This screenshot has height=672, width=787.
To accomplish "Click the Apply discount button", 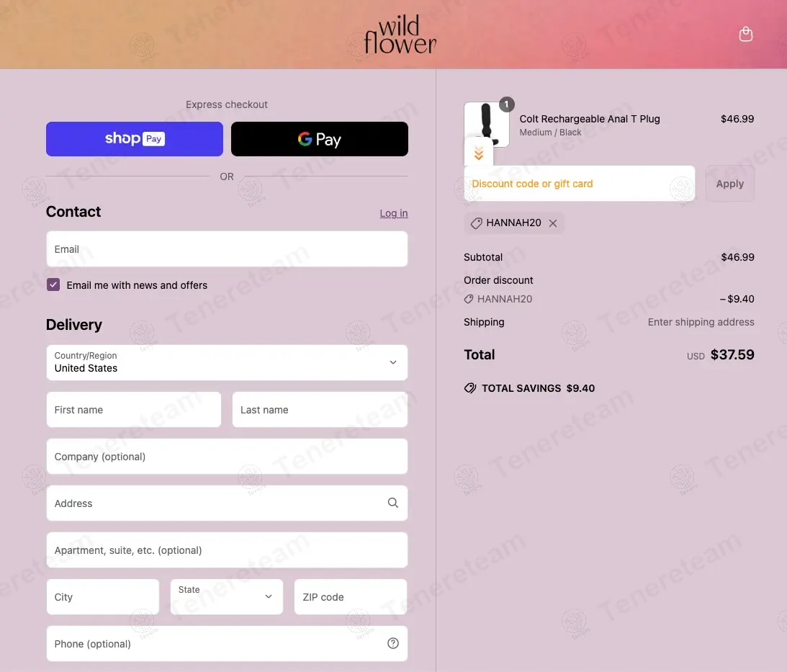I will pyautogui.click(x=730, y=184).
